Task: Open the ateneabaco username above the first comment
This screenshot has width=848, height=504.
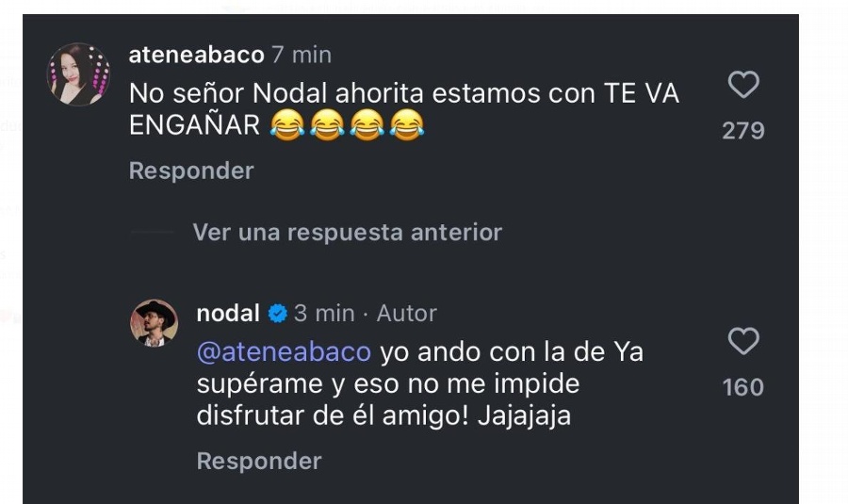Action: point(196,55)
